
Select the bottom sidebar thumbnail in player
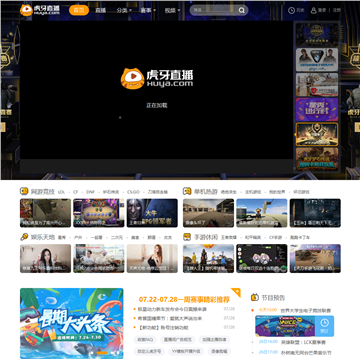[317, 159]
